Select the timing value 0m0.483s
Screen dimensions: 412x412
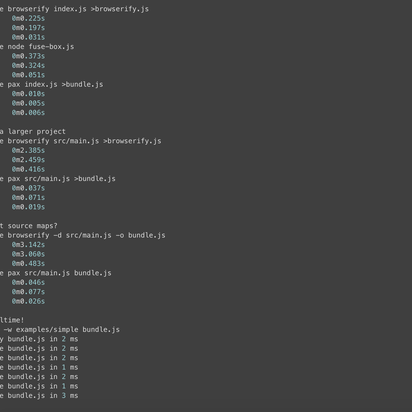pyautogui.click(x=28, y=263)
